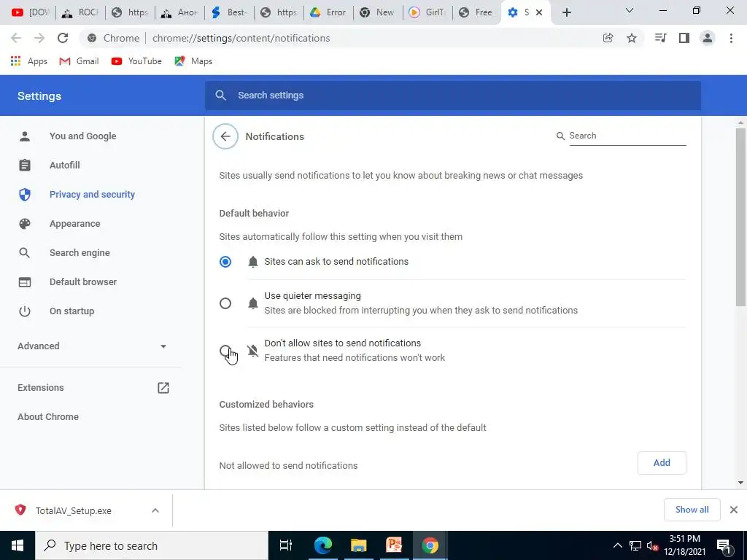Close the Settings tab
Image resolution: width=747 pixels, height=560 pixels.
coord(539,12)
